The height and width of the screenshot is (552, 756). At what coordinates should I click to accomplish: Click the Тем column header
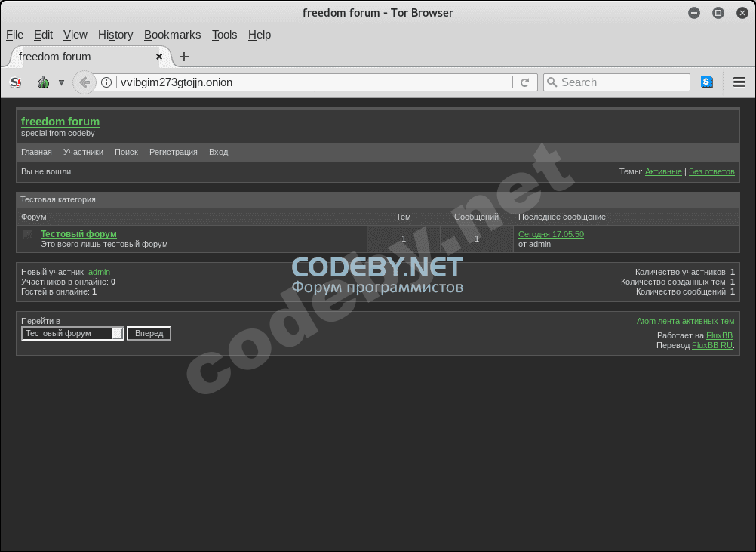coord(404,217)
